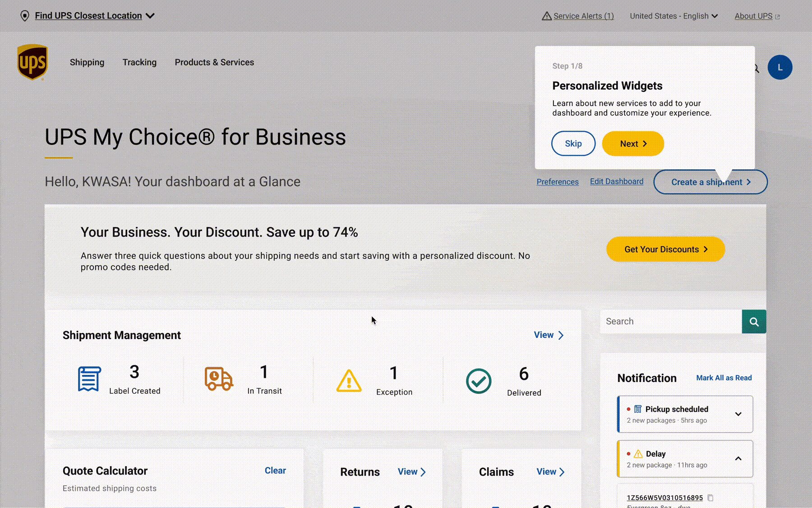This screenshot has width=812, height=508.
Task: Click the Label Created document icon
Action: [x=89, y=379]
